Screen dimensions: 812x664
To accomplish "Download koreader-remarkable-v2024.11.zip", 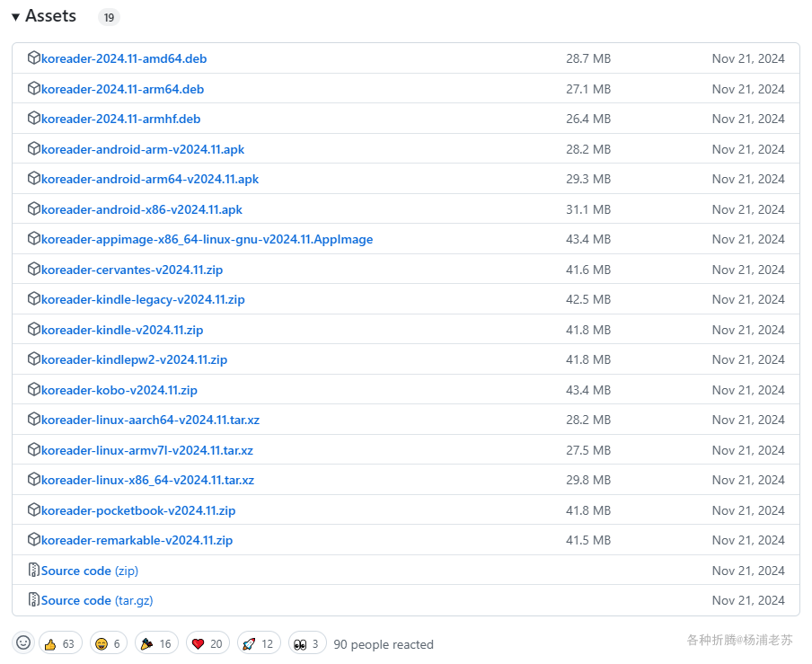I will (x=137, y=540).
